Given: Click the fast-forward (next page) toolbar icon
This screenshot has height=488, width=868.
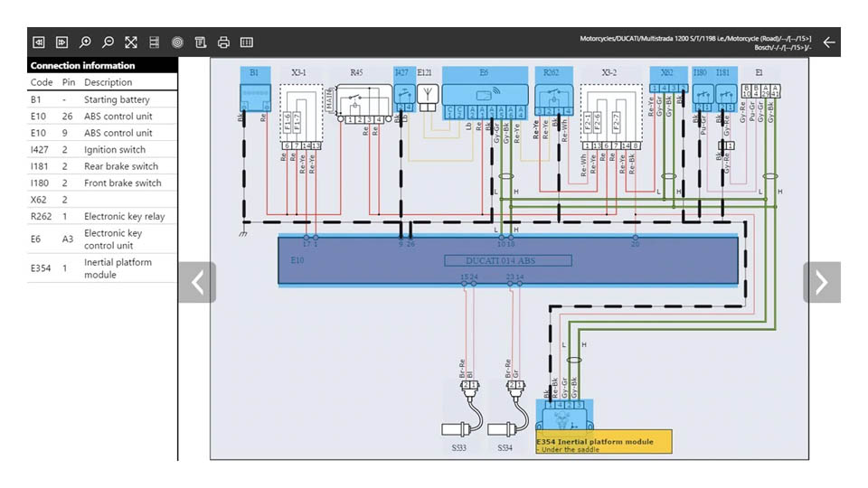Looking at the screenshot, I should tap(62, 42).
